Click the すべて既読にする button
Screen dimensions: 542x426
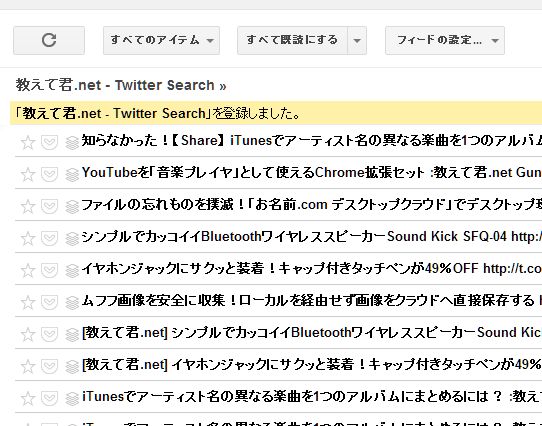tap(292, 40)
